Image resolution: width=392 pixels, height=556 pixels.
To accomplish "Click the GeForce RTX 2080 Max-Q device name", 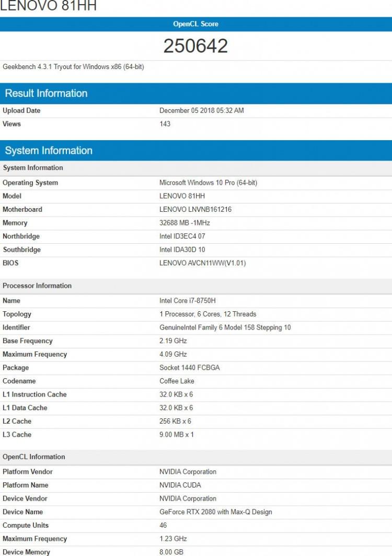I will (215, 512).
